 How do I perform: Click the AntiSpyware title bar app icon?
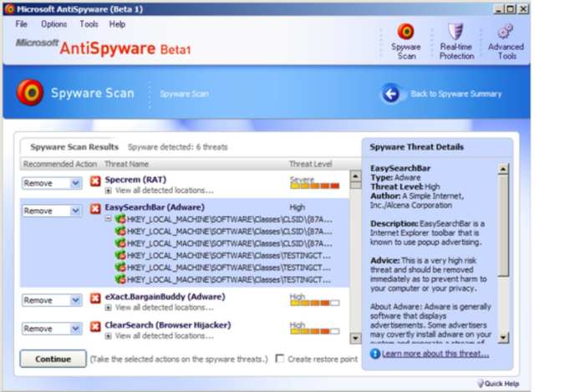10,9
